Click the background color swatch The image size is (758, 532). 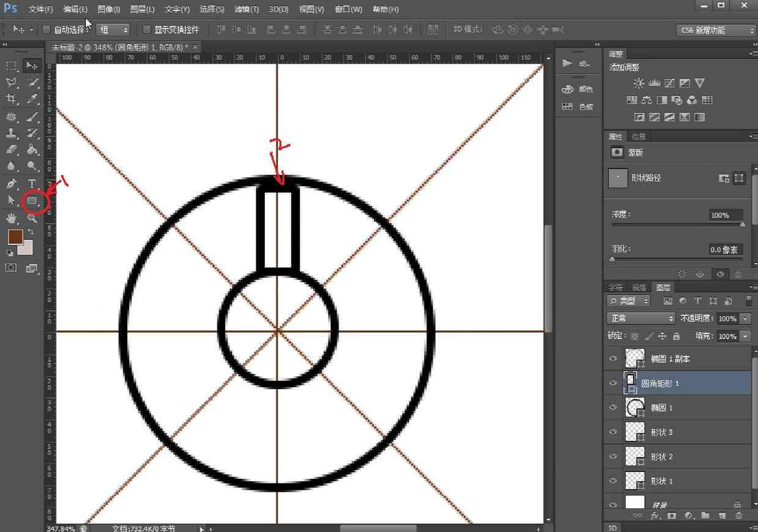pyautogui.click(x=26, y=249)
